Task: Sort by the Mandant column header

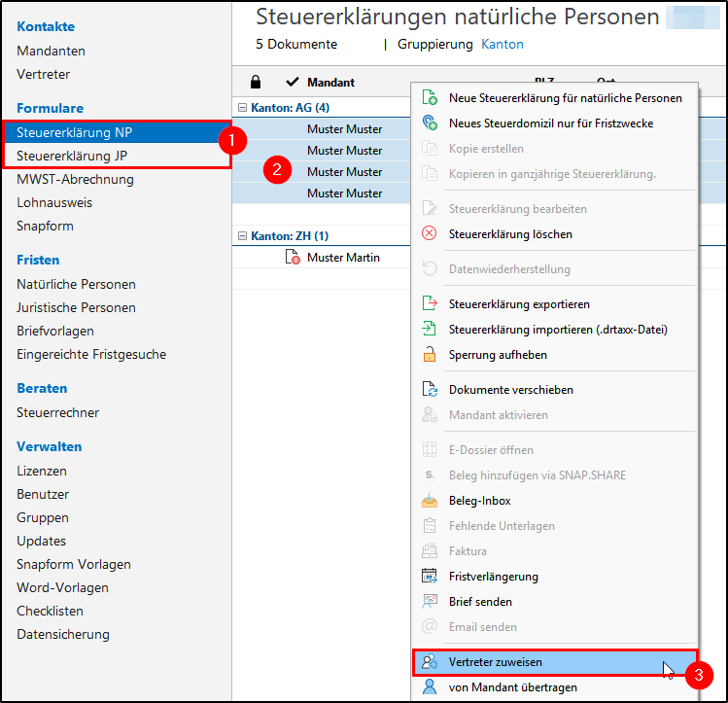Action: tap(330, 83)
